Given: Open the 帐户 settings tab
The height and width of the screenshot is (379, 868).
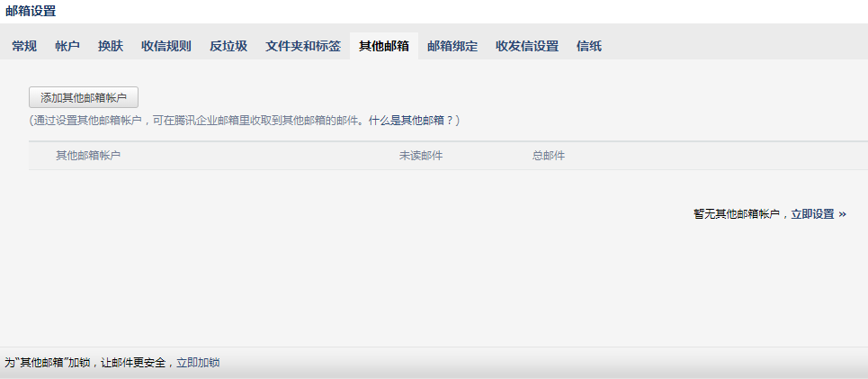Looking at the screenshot, I should pos(67,46).
